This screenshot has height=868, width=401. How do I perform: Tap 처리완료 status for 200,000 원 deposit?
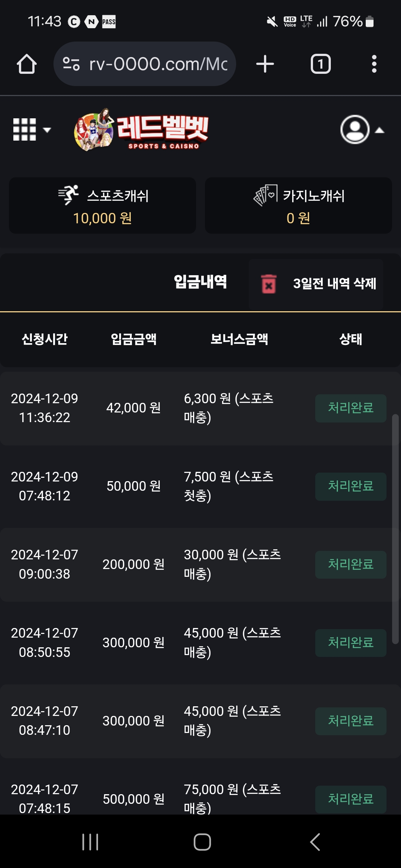coord(351,565)
